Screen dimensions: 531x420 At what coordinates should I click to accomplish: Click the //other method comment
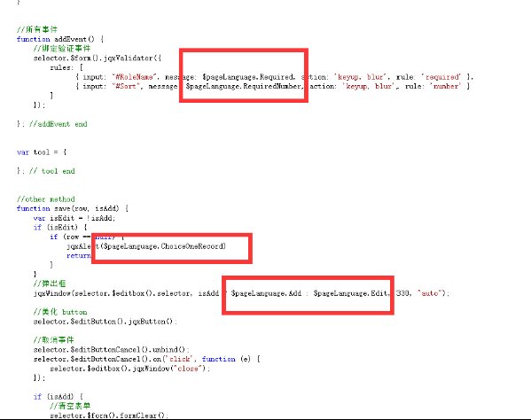pos(46,199)
